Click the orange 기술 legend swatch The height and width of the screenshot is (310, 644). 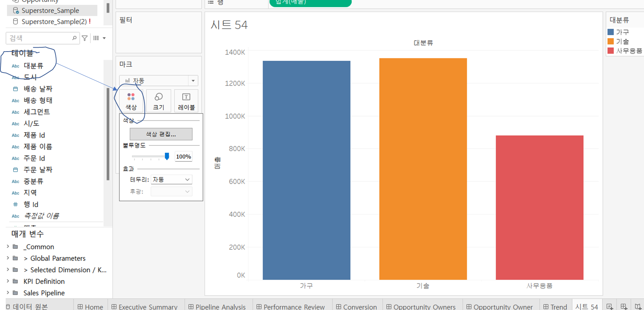pyautogui.click(x=611, y=41)
